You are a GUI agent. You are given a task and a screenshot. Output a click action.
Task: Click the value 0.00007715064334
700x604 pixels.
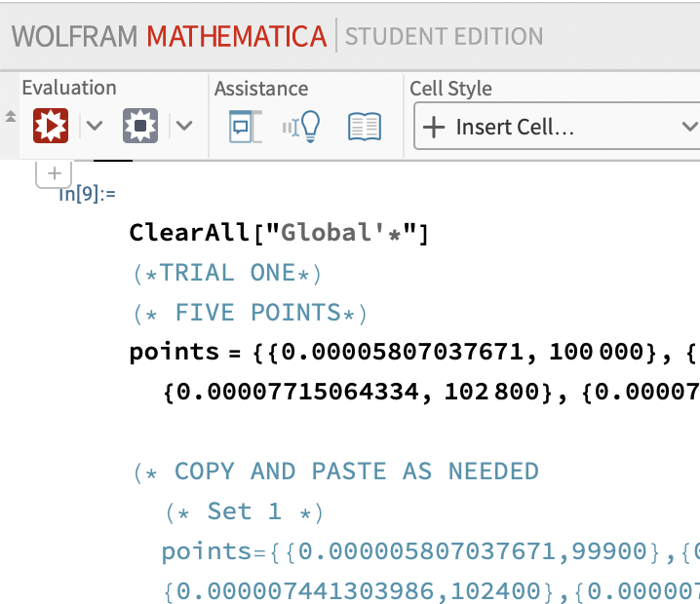coord(297,392)
